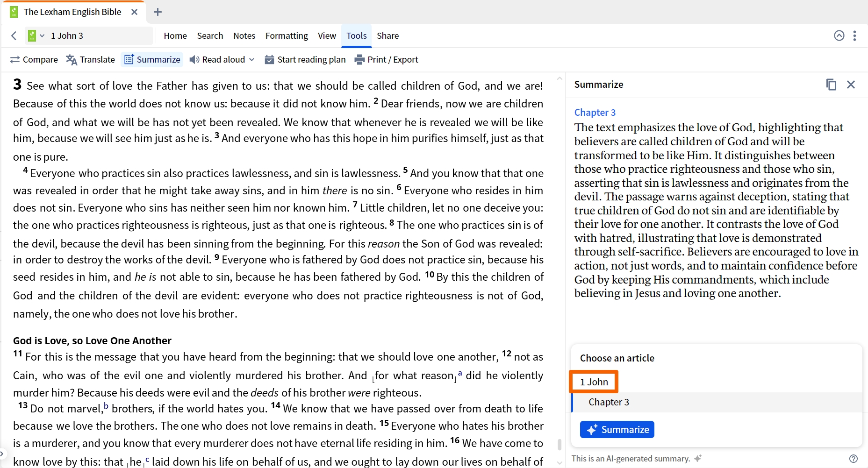The height and width of the screenshot is (468, 868).
Task: Click 'This is an AI-generated summary.' notice
Action: click(x=631, y=459)
